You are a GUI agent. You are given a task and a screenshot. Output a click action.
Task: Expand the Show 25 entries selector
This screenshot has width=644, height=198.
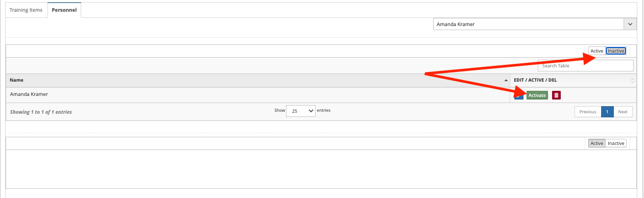click(300, 111)
